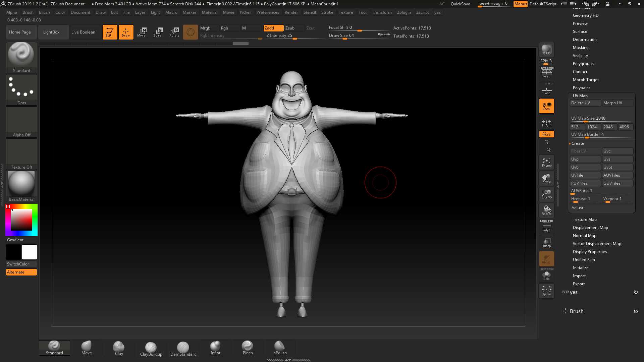644x362 pixels.
Task: Click the Home Page button
Action: [21, 32]
